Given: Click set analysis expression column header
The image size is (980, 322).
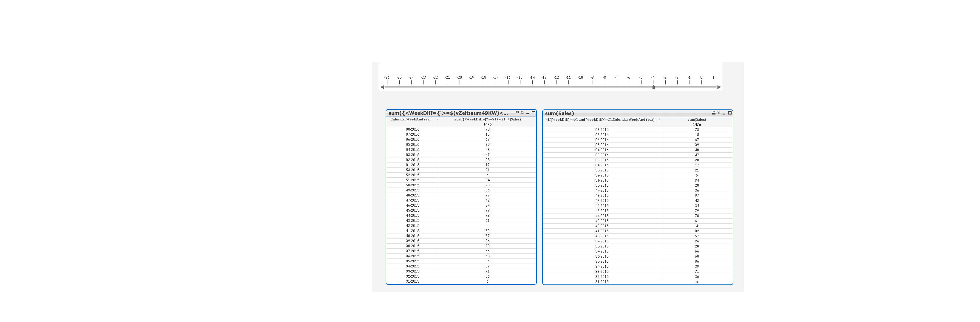Looking at the screenshot, I should (x=487, y=119).
